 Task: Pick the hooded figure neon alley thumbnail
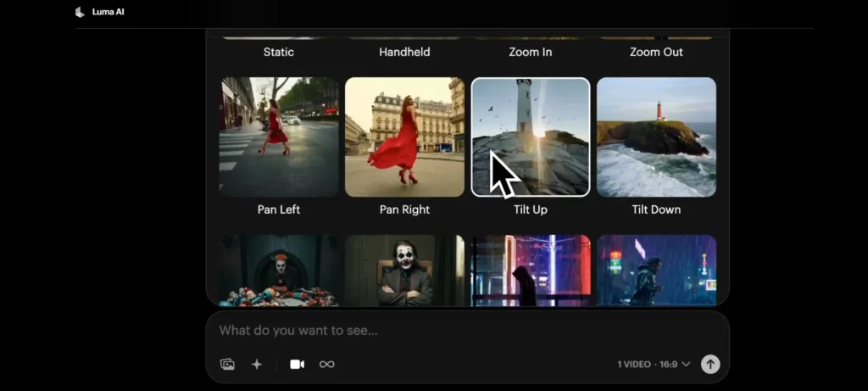(x=531, y=271)
